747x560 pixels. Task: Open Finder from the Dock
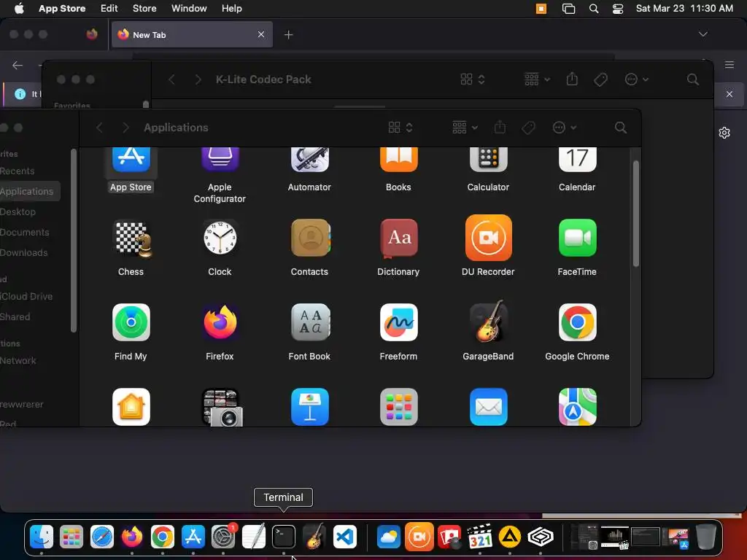[x=42, y=537]
